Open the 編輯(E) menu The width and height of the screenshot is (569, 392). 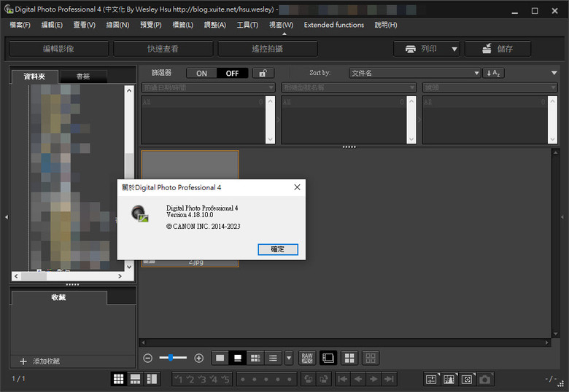(x=52, y=25)
